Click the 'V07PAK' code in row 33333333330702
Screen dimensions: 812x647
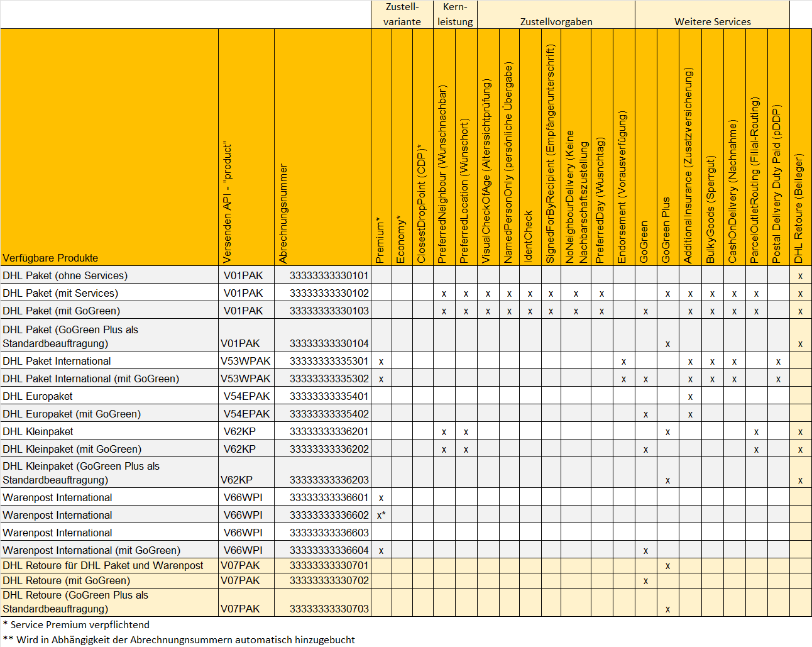coord(240,580)
